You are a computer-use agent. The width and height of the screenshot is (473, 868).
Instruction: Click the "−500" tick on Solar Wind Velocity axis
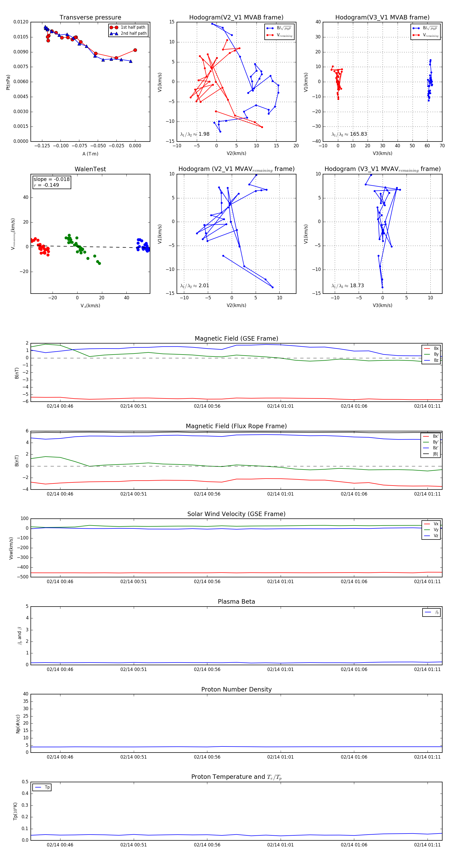coord(22,577)
